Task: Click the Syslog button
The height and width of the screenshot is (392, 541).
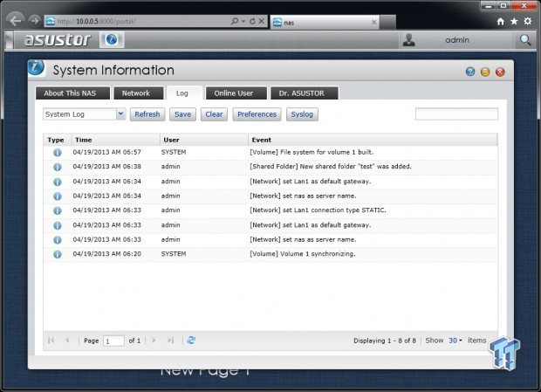Action: 302,114
